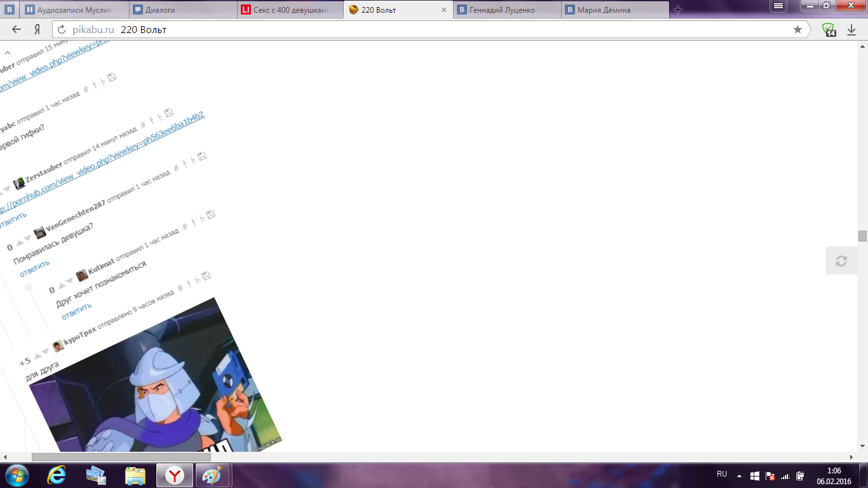
Task: Open the Yandex browser hamburger menu
Action: (778, 6)
